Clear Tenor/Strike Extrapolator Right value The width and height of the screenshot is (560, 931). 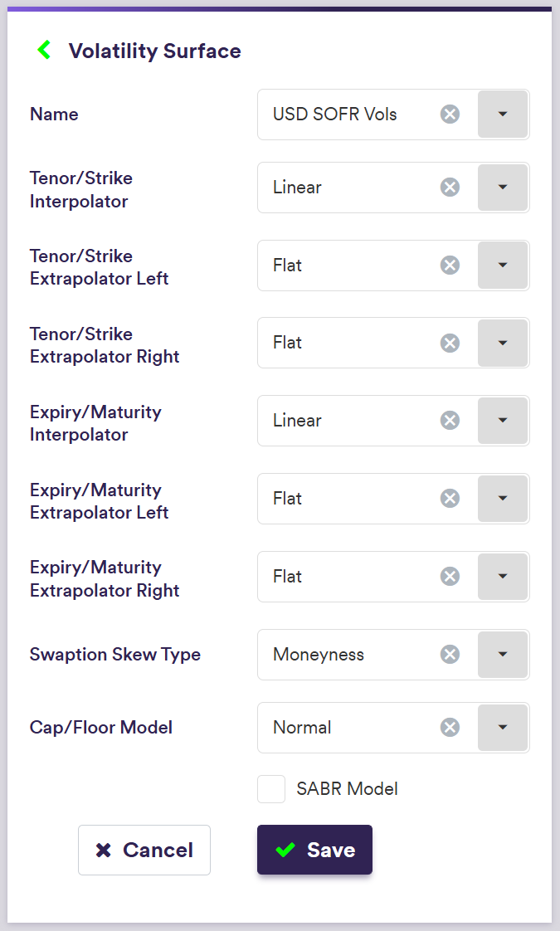coord(450,343)
